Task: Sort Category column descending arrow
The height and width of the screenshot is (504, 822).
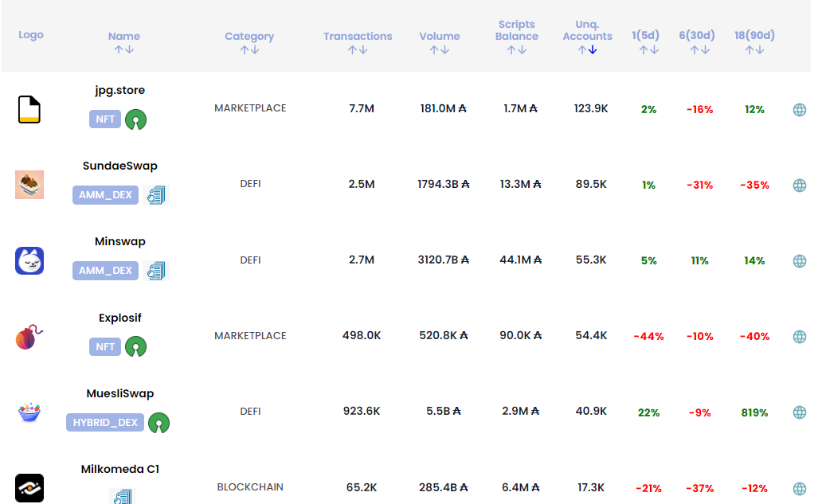Action: (255, 50)
